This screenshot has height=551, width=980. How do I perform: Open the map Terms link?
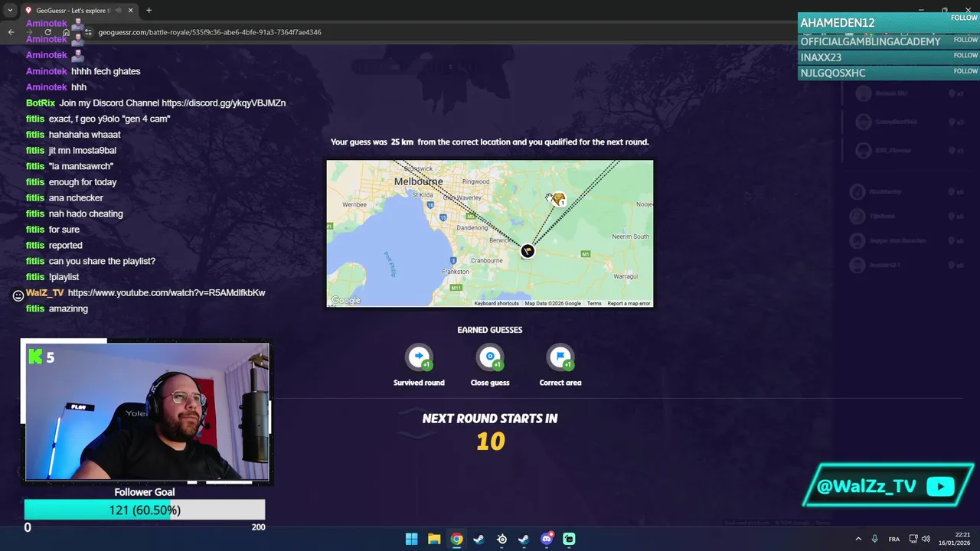[x=594, y=303]
